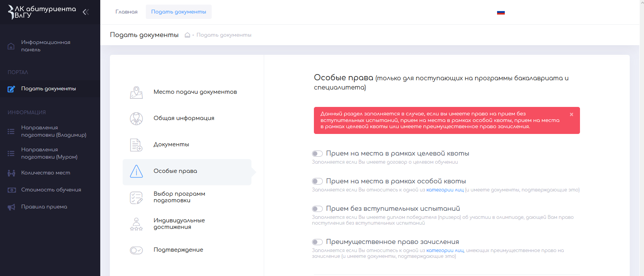Click map pin icon for Место подачи документов

[136, 92]
